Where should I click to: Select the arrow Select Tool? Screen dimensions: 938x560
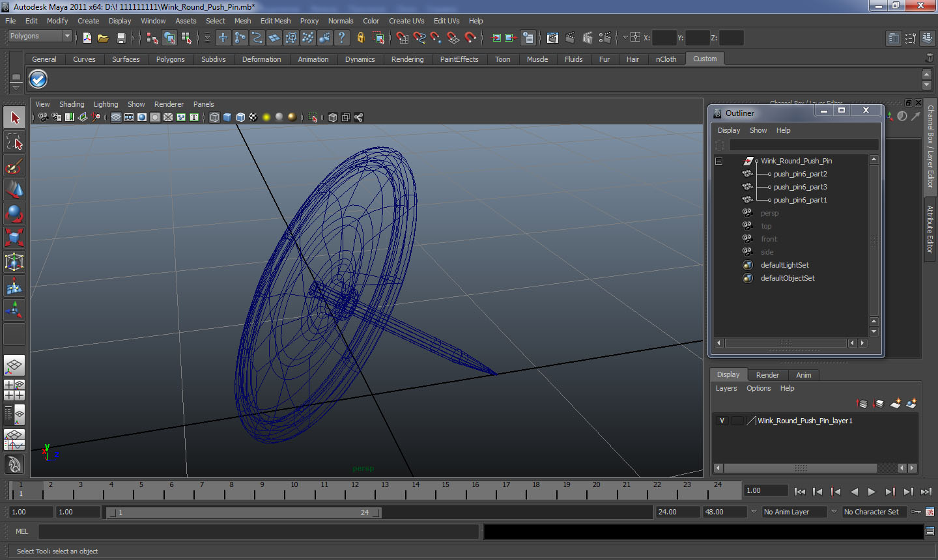click(14, 118)
